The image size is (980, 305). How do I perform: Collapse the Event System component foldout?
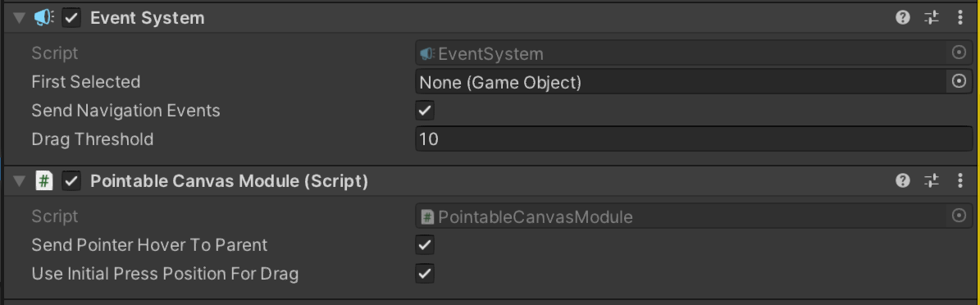coord(20,17)
